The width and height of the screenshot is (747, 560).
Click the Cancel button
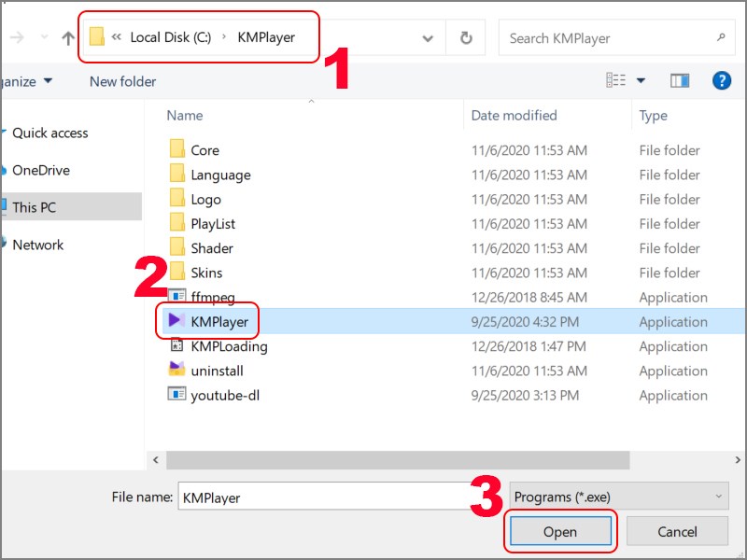click(677, 531)
